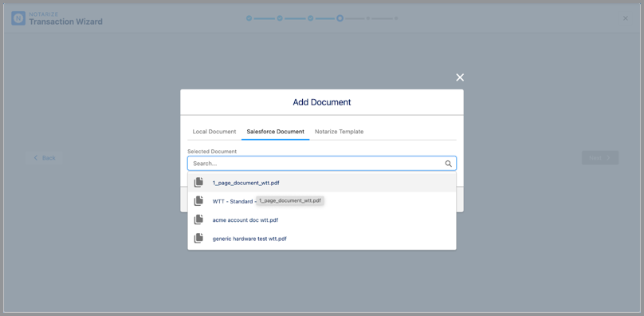The width and height of the screenshot is (644, 316).
Task: Click file icon beside 1_page_document_wtt.pdf
Action: coord(198,182)
